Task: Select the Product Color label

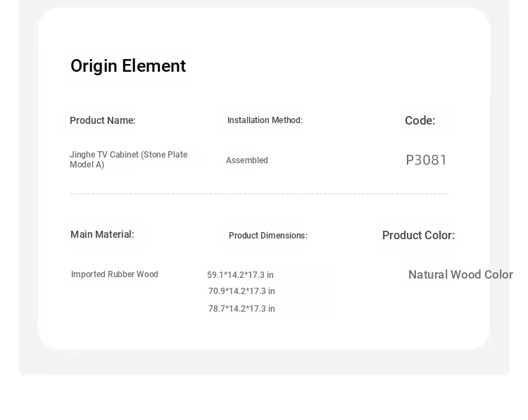Action: click(x=419, y=235)
